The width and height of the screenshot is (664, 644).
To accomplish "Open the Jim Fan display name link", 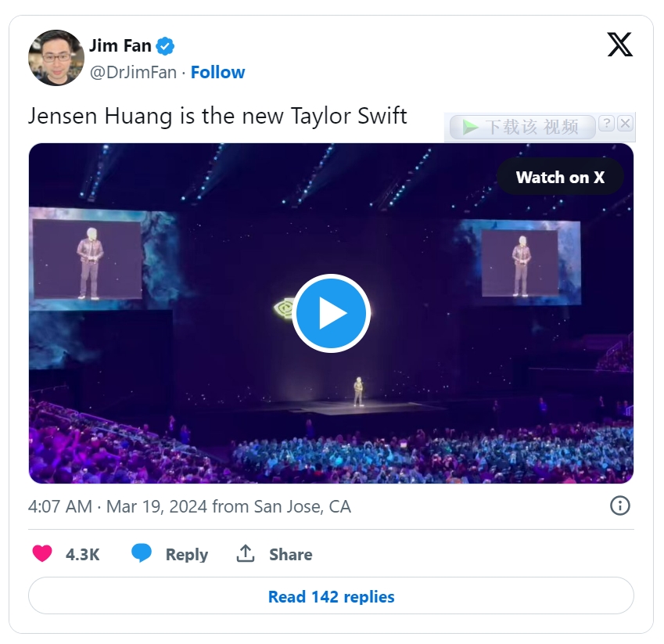I will [120, 46].
